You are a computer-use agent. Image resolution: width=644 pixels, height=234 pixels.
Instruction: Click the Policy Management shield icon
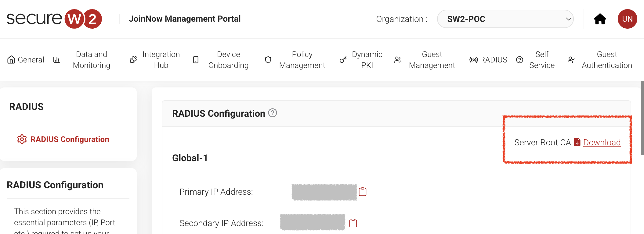[268, 60]
